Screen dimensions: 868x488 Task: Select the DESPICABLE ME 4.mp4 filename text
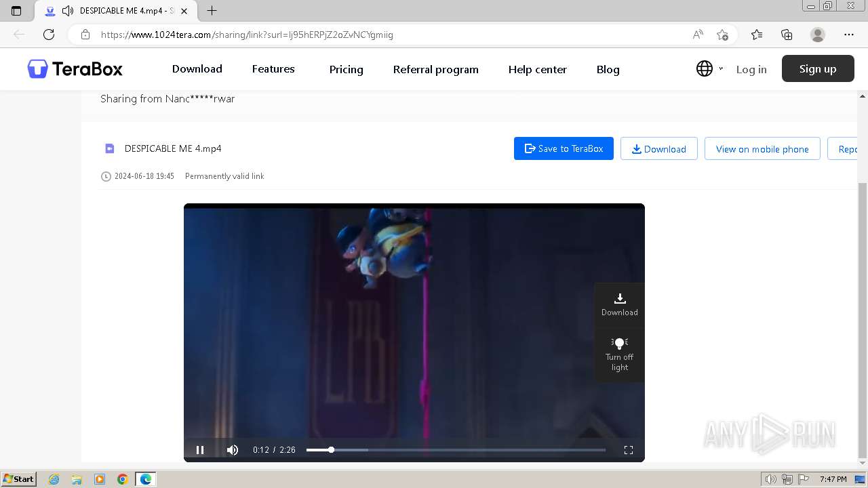[x=173, y=148]
